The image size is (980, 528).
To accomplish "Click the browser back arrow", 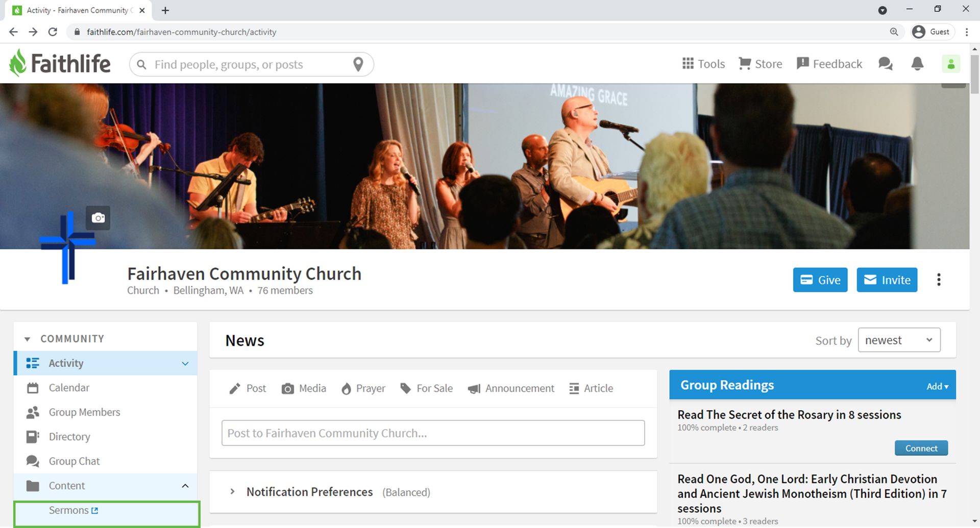I will tap(14, 32).
